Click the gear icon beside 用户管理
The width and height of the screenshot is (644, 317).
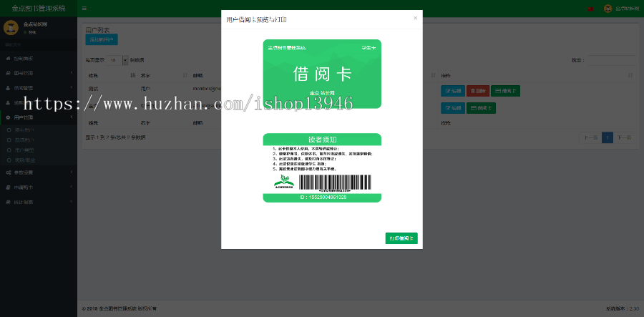point(8,117)
